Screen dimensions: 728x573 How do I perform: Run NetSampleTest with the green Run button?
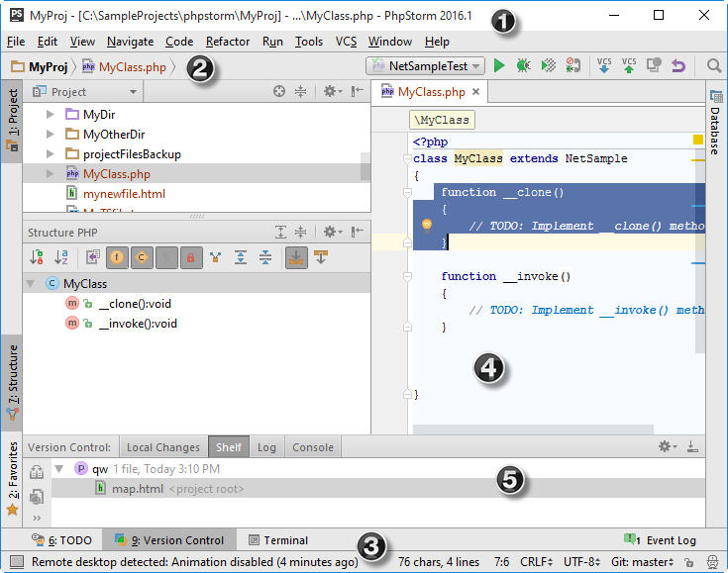pyautogui.click(x=499, y=66)
